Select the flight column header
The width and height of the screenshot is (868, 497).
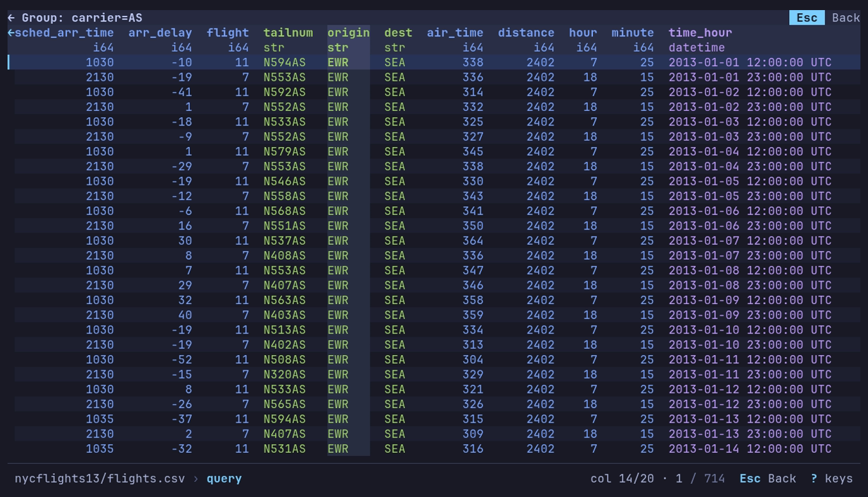[x=228, y=33]
